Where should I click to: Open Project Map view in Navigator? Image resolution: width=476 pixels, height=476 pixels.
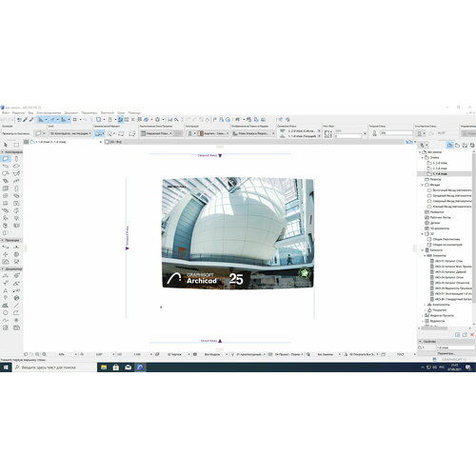click(x=449, y=145)
